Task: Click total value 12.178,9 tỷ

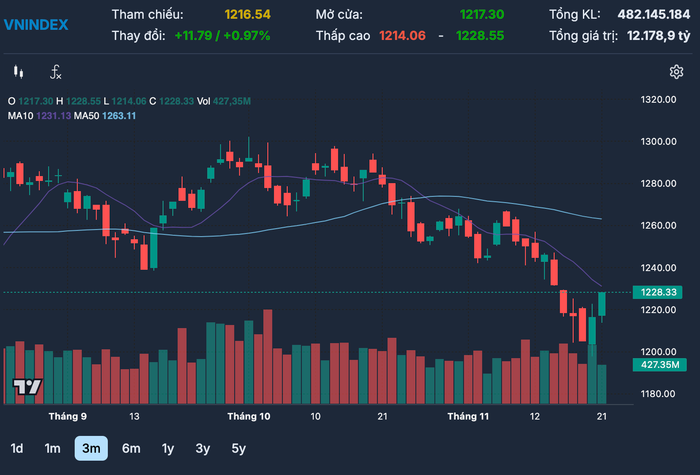Action: pos(658,36)
